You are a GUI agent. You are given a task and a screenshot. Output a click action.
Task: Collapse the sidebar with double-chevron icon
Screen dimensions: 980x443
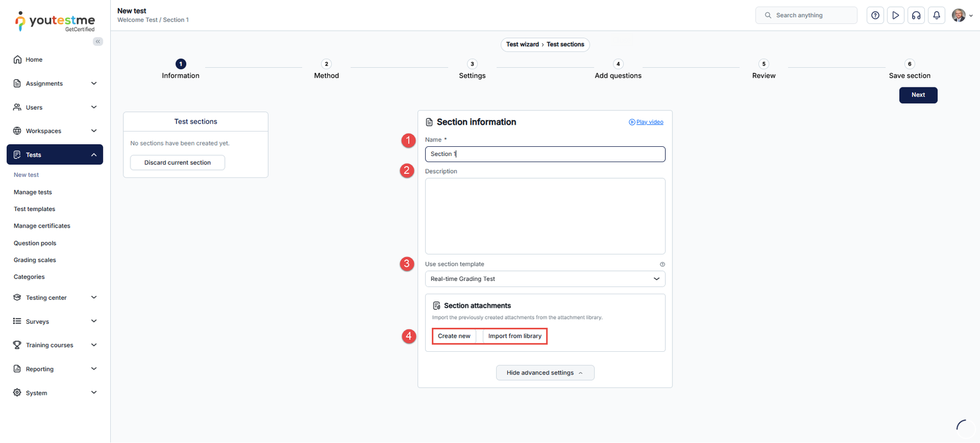point(98,42)
